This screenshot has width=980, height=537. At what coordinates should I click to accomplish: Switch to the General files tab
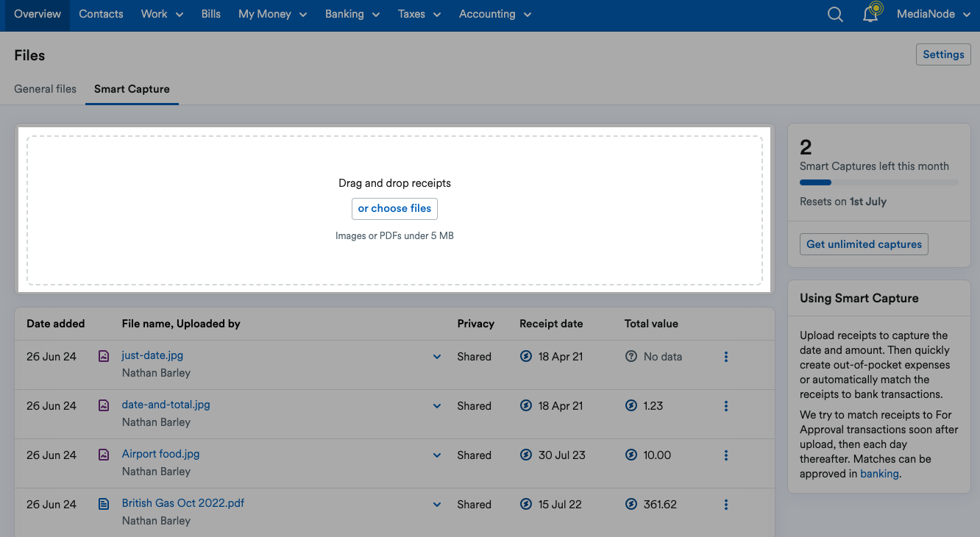click(x=45, y=88)
